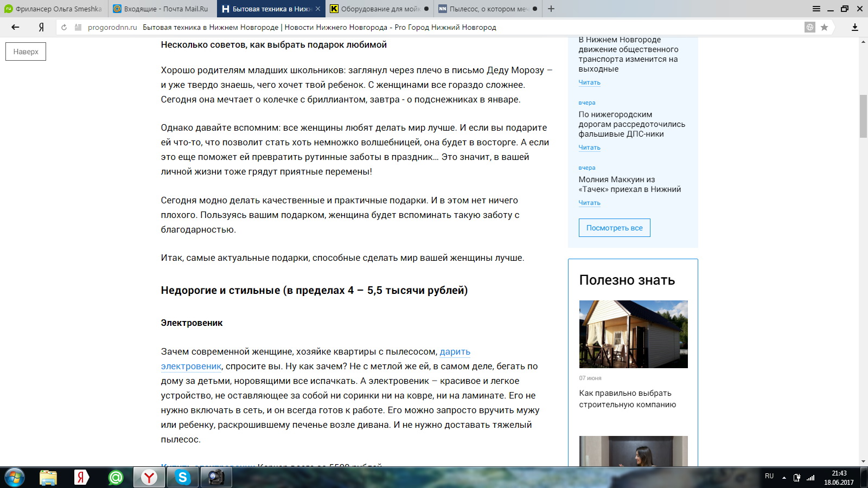The height and width of the screenshot is (488, 868).
Task: Click the scrollbar up arrow
Action: coord(863,41)
